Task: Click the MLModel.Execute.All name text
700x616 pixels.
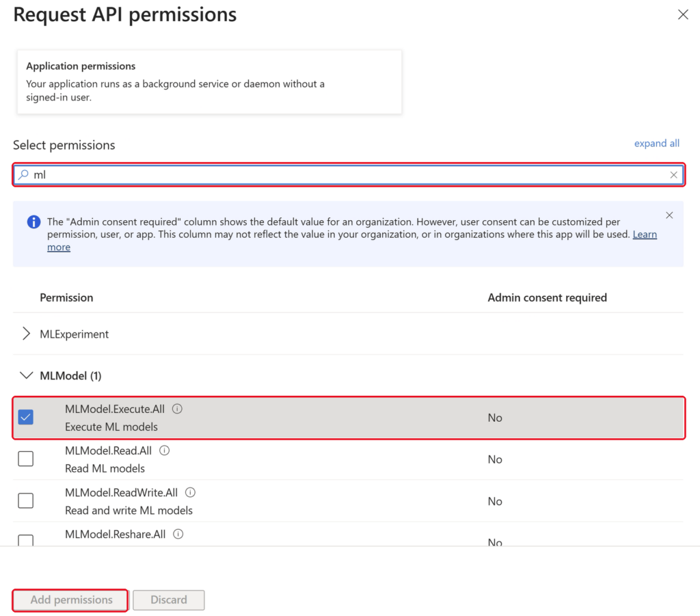Action: pyautogui.click(x=115, y=409)
